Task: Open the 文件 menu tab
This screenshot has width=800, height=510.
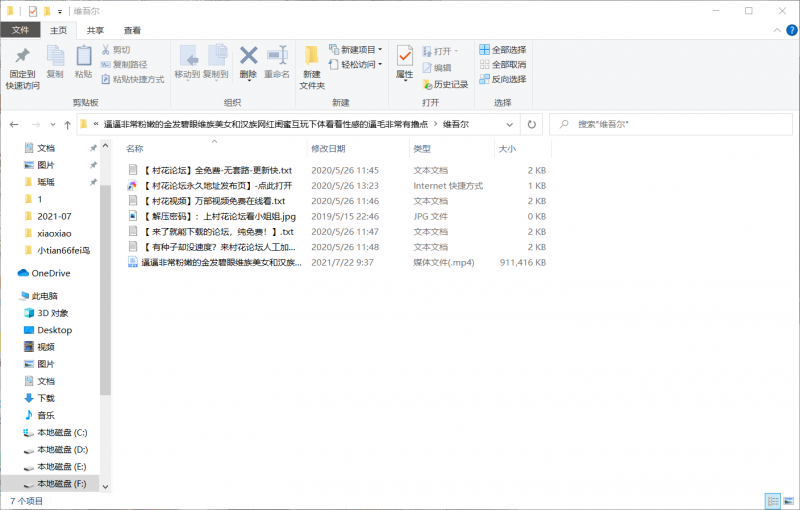Action: tap(20, 31)
